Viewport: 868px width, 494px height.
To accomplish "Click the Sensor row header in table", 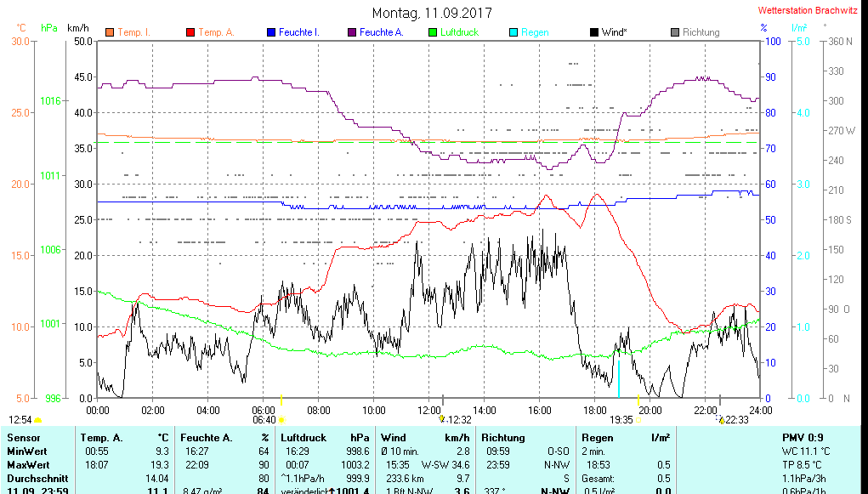I will pos(23,437).
